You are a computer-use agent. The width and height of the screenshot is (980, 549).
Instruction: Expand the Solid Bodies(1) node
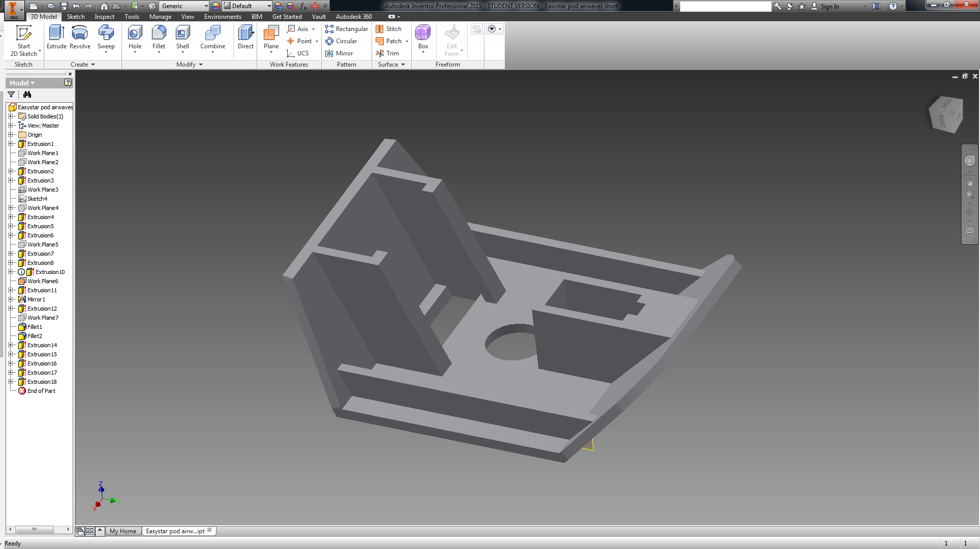(x=11, y=116)
